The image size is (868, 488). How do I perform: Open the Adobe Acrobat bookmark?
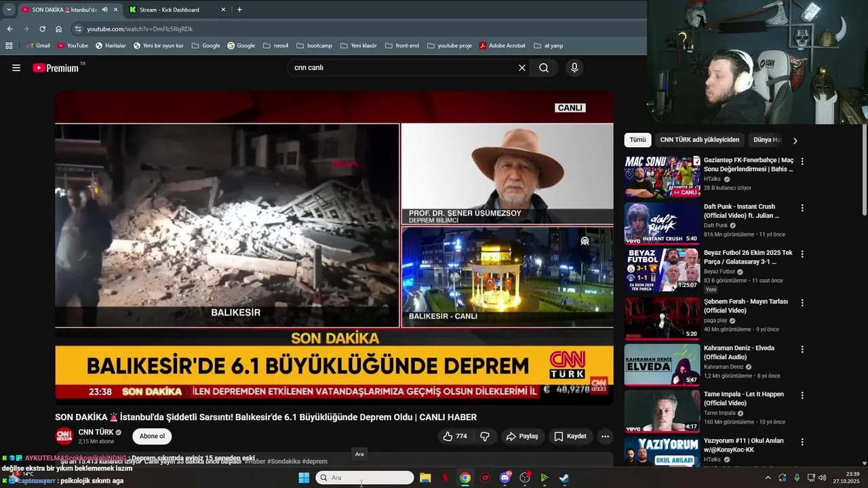click(502, 45)
